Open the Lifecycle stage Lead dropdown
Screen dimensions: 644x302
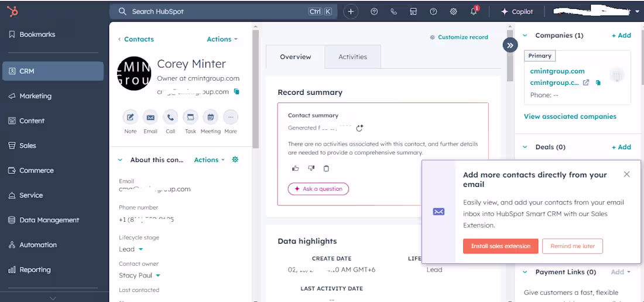pos(131,249)
